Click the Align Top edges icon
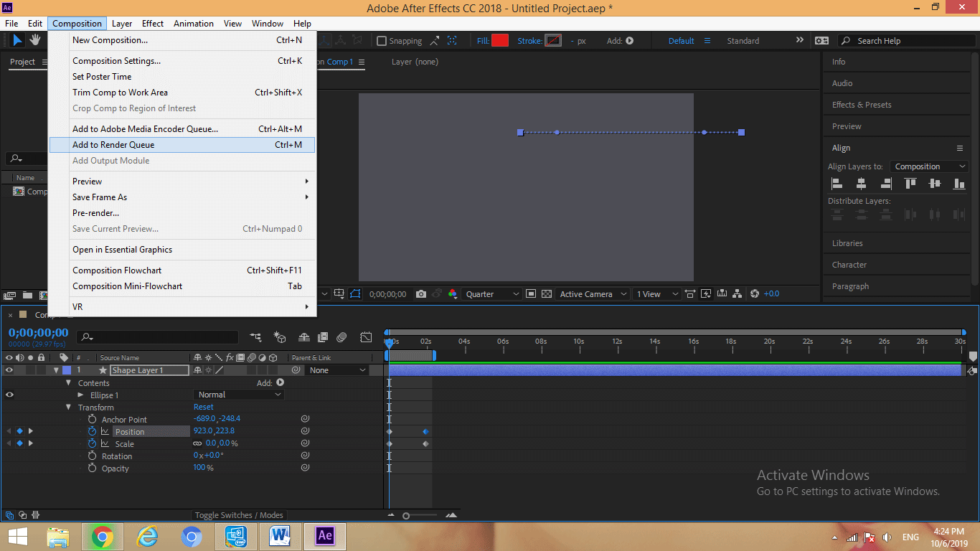This screenshot has width=980, height=551. pyautogui.click(x=910, y=184)
